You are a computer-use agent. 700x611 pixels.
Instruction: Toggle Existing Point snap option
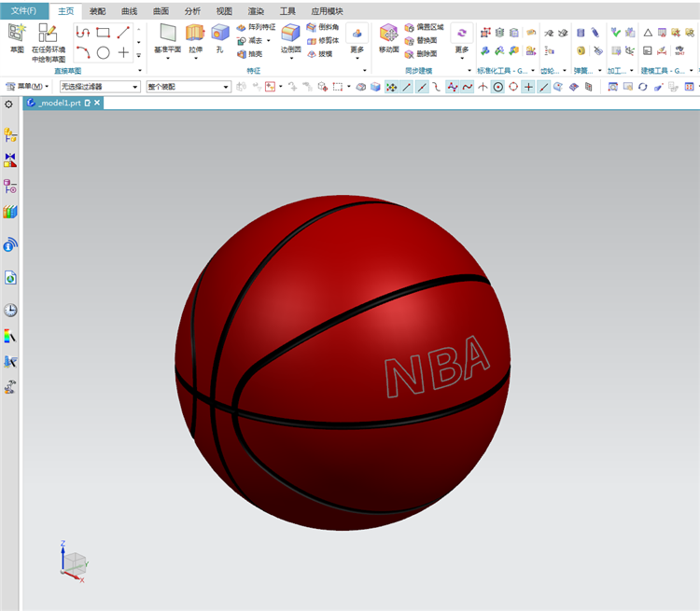point(528,87)
